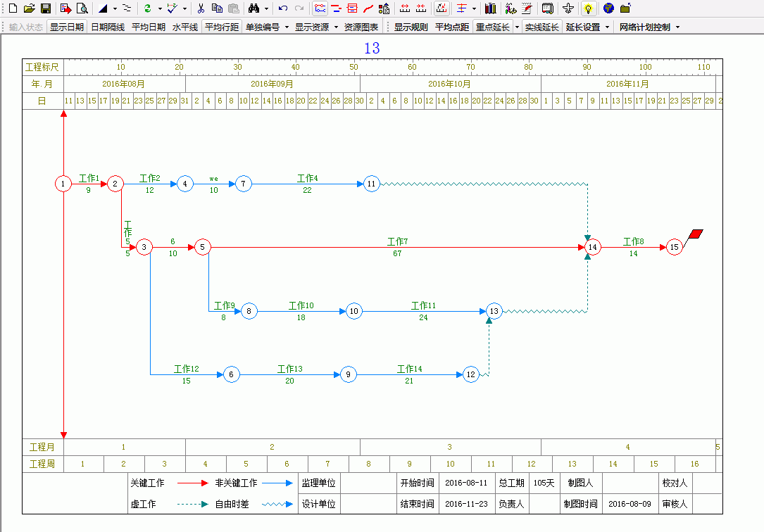Expand the 重点延长 dropdown arrow
This screenshot has width=764, height=532.
517,27
